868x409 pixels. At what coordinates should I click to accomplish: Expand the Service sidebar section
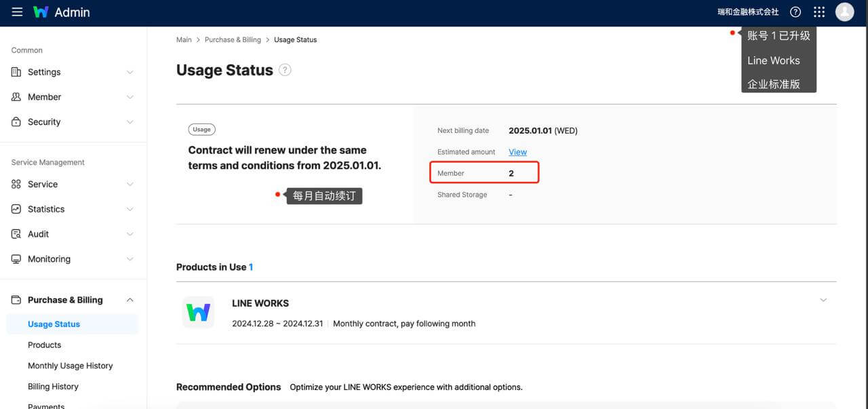[x=130, y=184]
